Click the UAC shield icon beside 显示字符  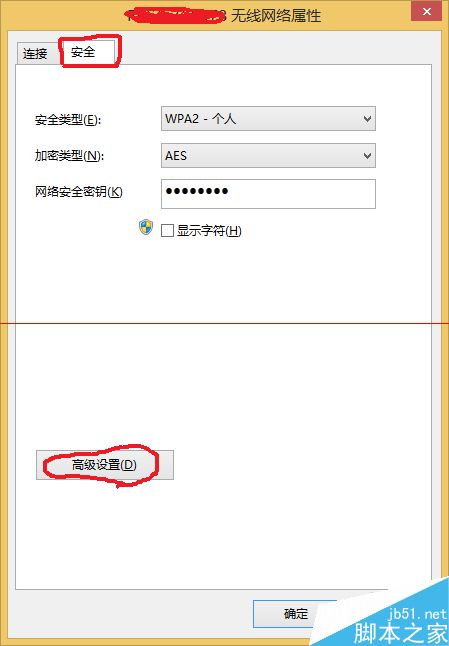146,227
